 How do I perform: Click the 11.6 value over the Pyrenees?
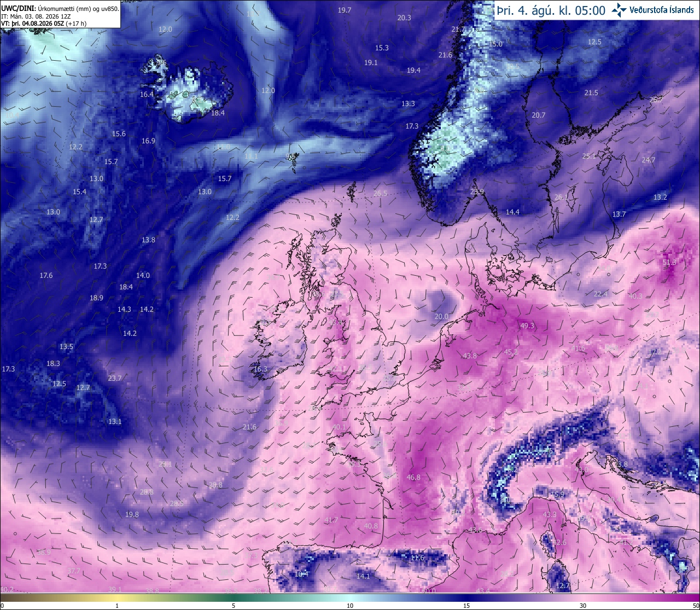[x=417, y=557]
